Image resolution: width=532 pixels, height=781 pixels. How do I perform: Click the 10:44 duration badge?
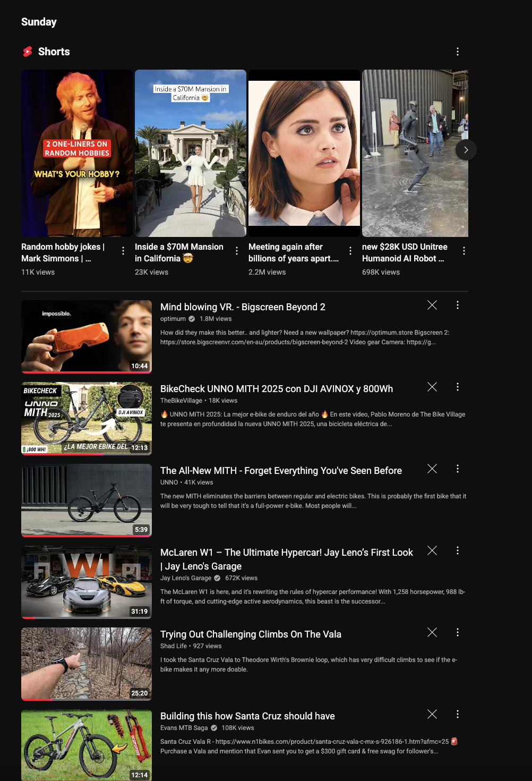click(140, 366)
